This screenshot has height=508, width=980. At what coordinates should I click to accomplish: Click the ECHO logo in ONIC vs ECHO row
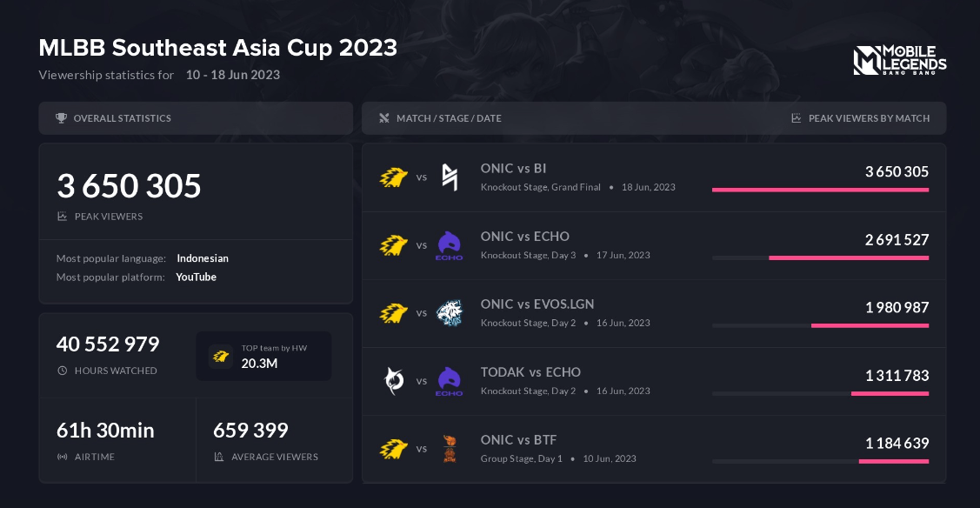point(449,245)
